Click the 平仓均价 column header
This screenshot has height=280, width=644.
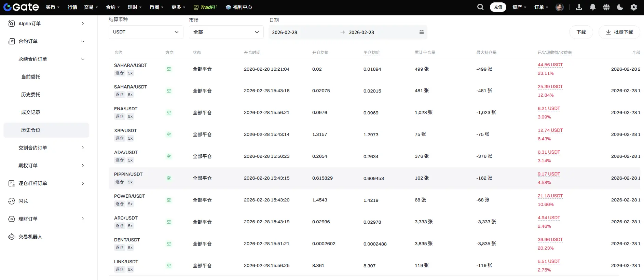[372, 53]
